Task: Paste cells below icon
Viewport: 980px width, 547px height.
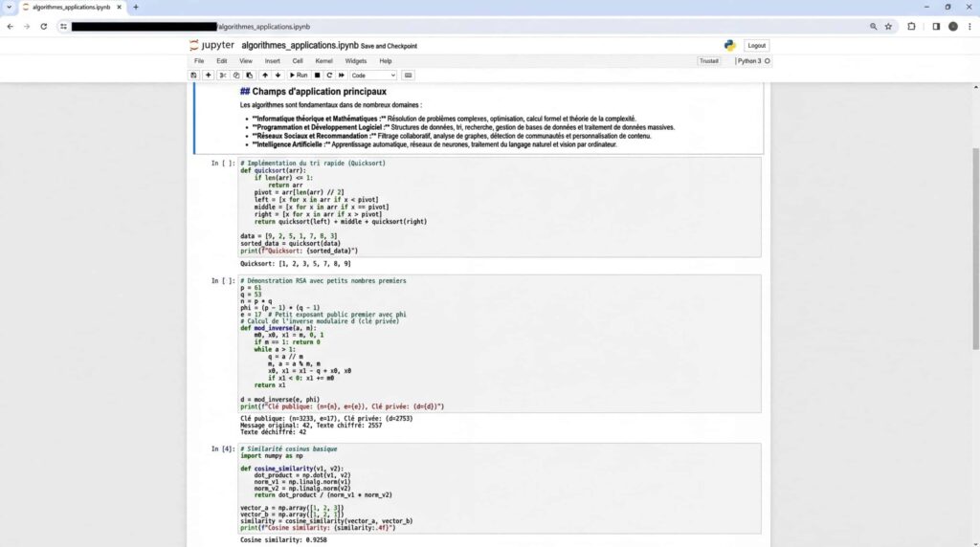Action: (x=250, y=76)
